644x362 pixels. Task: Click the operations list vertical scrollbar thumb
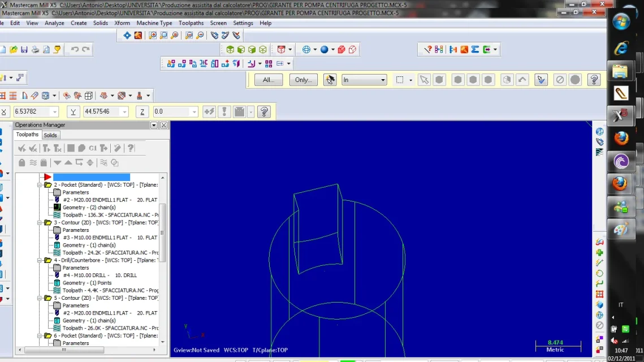pos(163,232)
